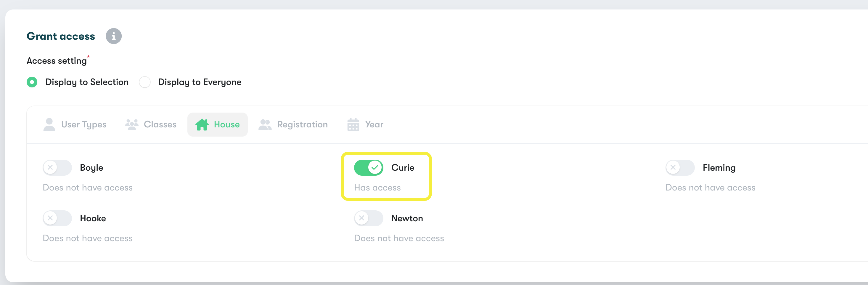Disable the Curie access toggle

click(369, 168)
